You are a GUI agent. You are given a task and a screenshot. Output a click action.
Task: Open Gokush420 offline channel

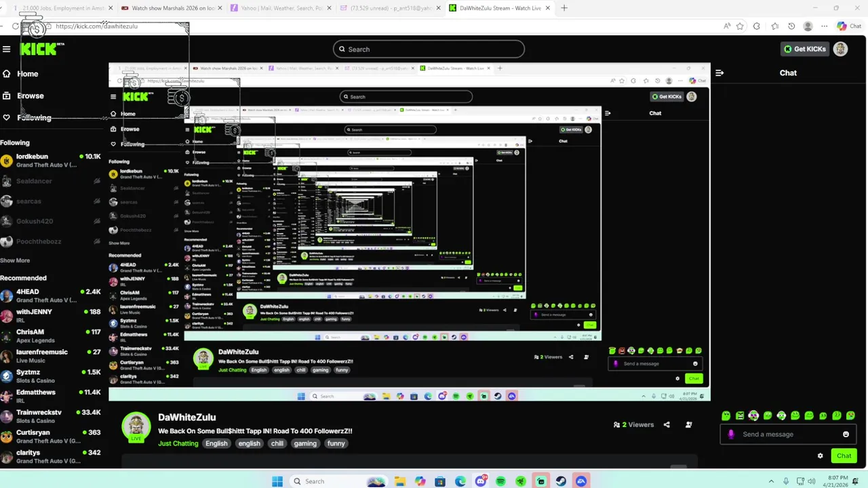pos(51,221)
